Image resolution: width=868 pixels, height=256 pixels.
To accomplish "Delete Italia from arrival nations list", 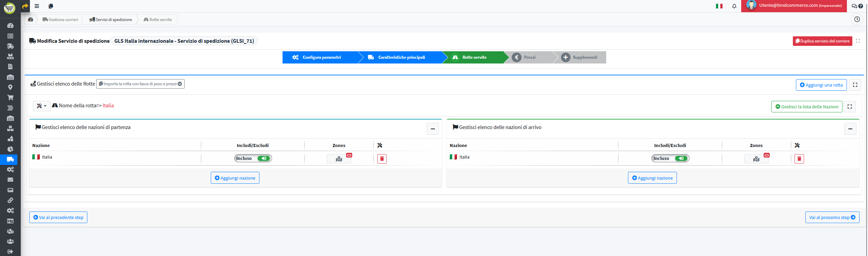I will tap(799, 159).
